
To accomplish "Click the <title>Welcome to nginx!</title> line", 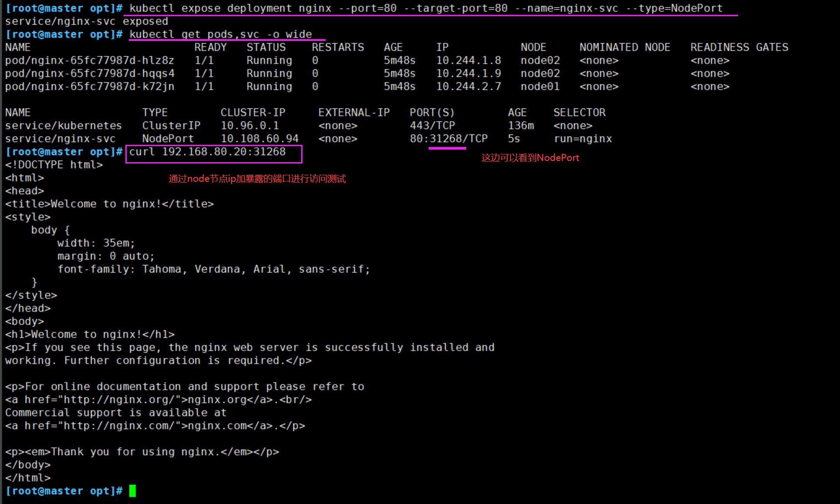I will (110, 204).
